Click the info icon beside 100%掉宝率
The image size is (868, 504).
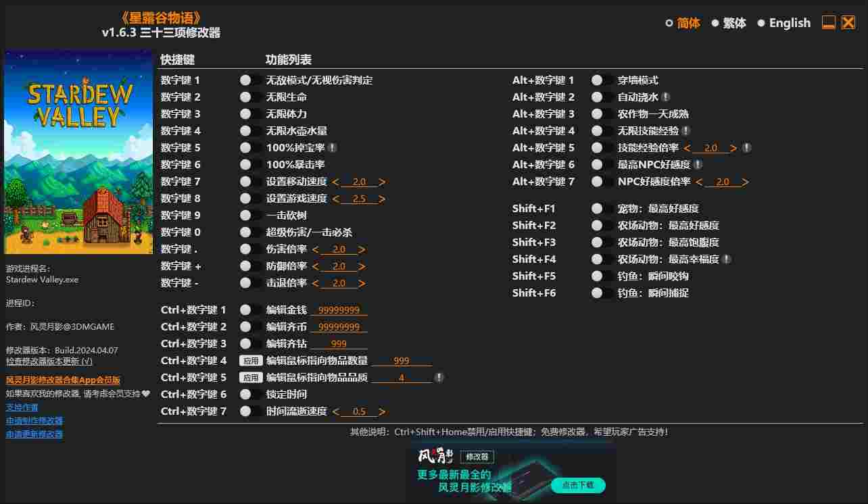[333, 147]
